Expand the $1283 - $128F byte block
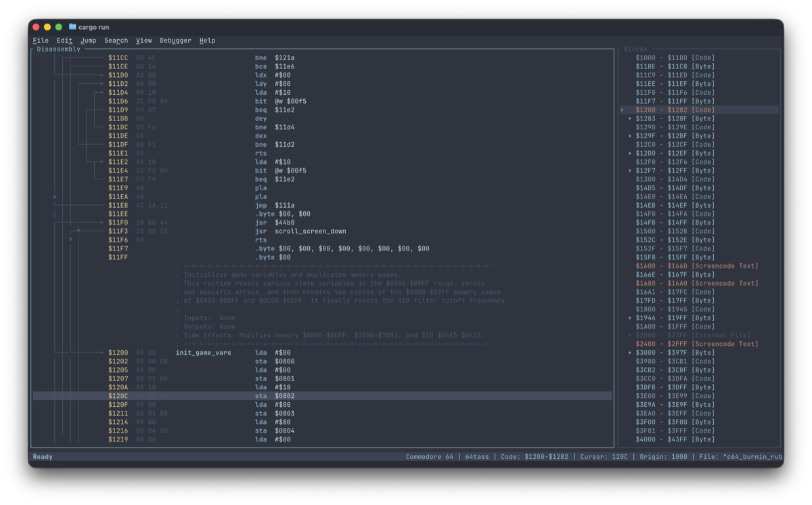 630,118
